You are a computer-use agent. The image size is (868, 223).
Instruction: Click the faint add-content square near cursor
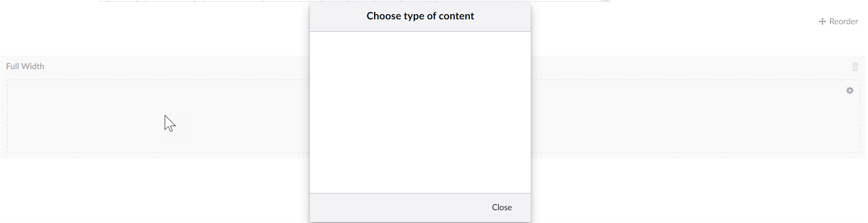tap(178, 129)
